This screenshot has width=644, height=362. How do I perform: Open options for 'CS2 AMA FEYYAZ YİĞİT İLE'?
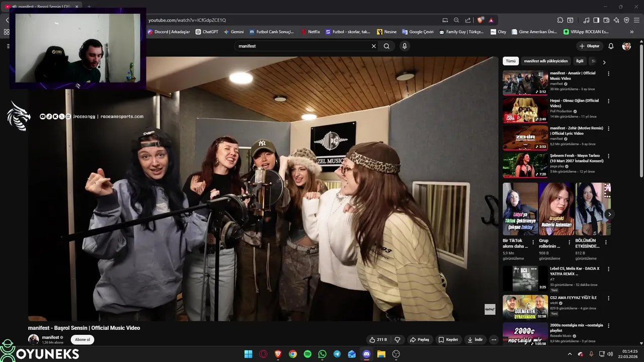[x=608, y=298]
